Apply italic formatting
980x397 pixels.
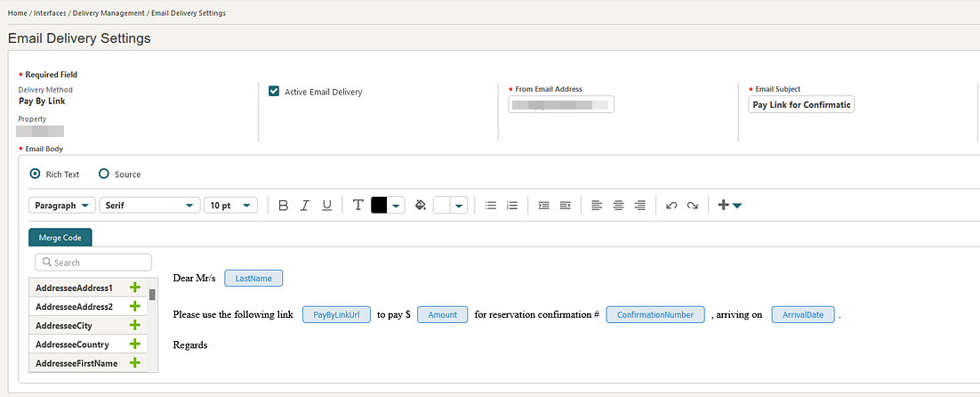pos(305,205)
